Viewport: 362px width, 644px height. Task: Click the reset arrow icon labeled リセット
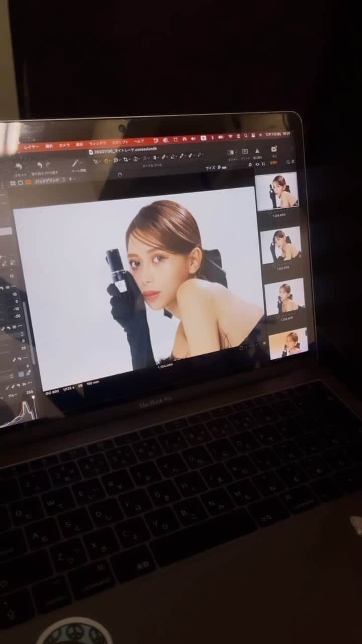click(x=18, y=166)
